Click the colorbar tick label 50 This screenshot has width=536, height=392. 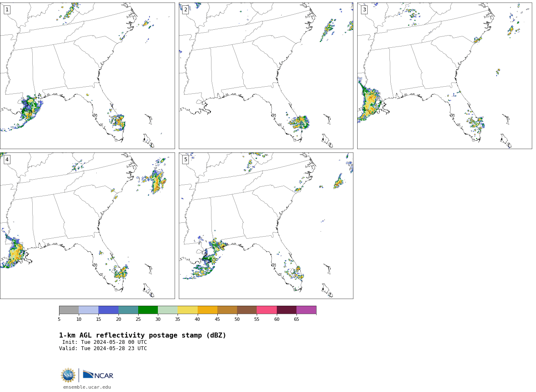tap(237, 320)
